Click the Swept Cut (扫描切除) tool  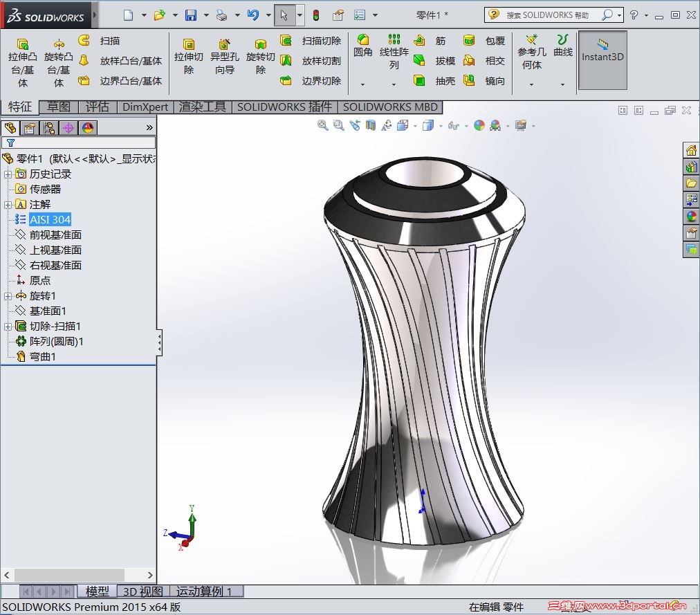(x=311, y=41)
